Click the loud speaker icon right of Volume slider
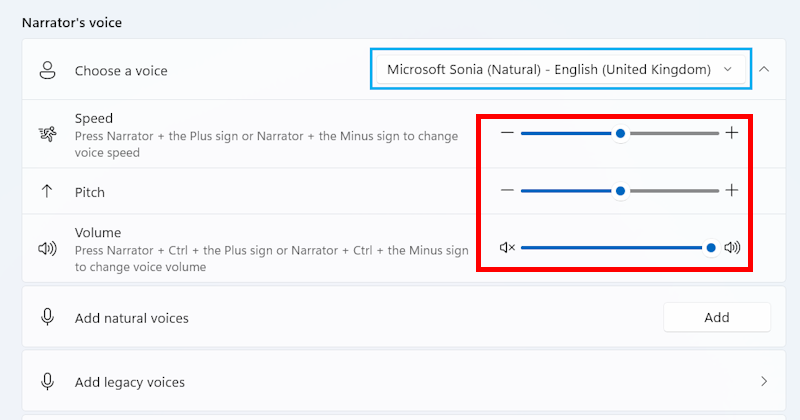The height and width of the screenshot is (420, 800). (x=732, y=248)
